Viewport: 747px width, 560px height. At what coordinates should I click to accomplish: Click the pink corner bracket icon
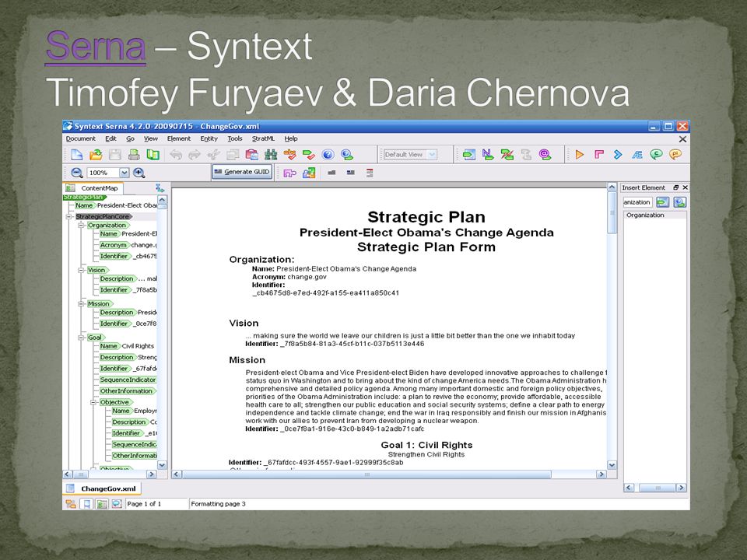pyautogui.click(x=599, y=155)
